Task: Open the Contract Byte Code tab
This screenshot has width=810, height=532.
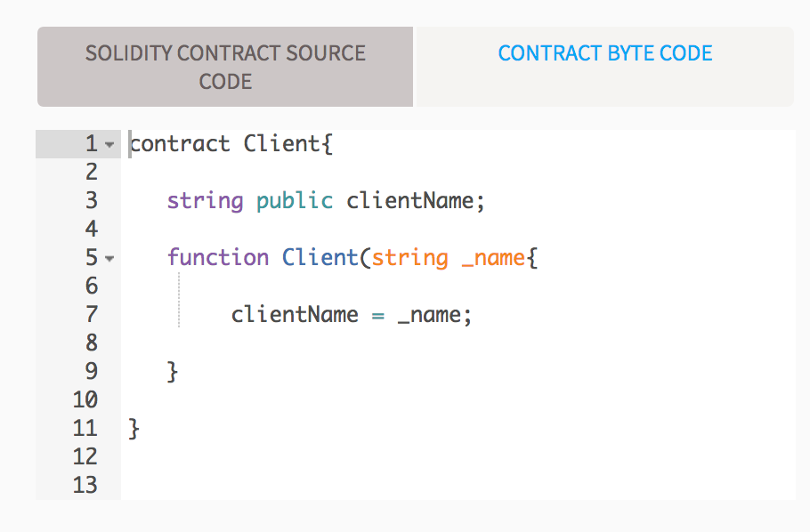Action: tap(605, 53)
